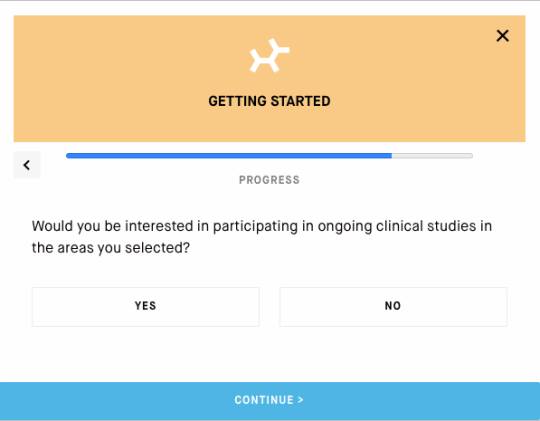The height and width of the screenshot is (421, 540).
Task: Tap the molecule-shaped brand icon
Action: point(270,55)
